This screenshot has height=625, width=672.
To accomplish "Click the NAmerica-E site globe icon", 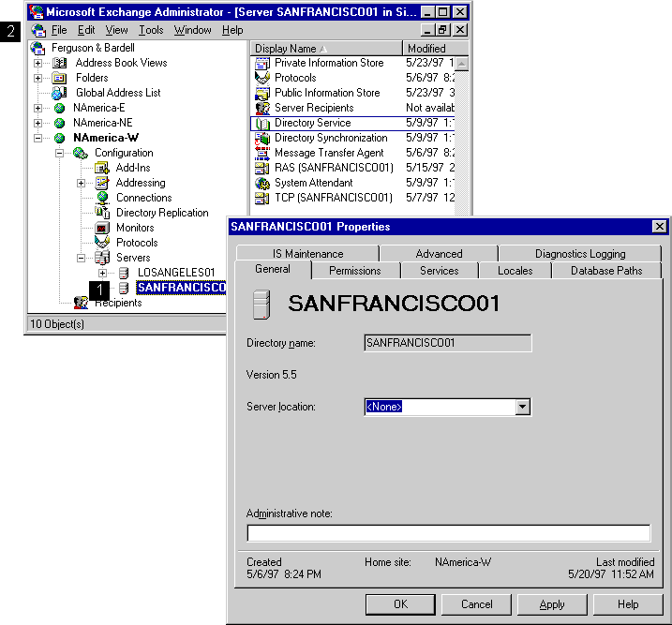I will pos(60,108).
